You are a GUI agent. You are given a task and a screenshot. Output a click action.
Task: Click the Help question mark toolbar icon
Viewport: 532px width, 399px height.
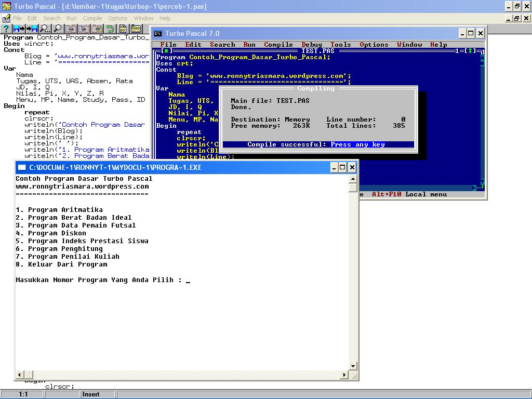(6, 29)
